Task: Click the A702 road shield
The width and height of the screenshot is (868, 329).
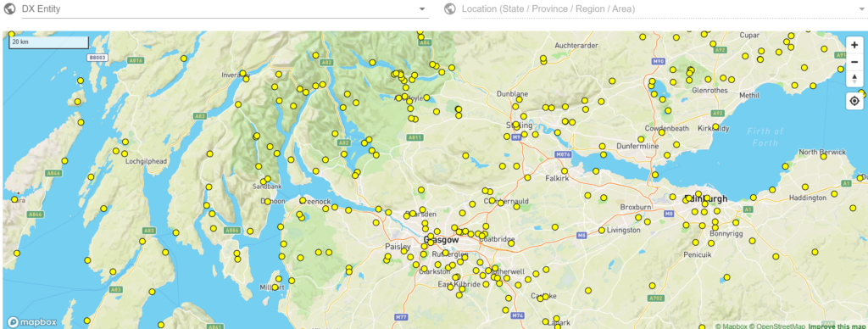Action: 655,298
